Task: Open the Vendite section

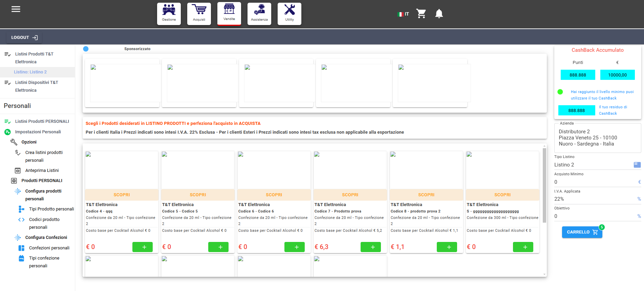Action: 229,14
